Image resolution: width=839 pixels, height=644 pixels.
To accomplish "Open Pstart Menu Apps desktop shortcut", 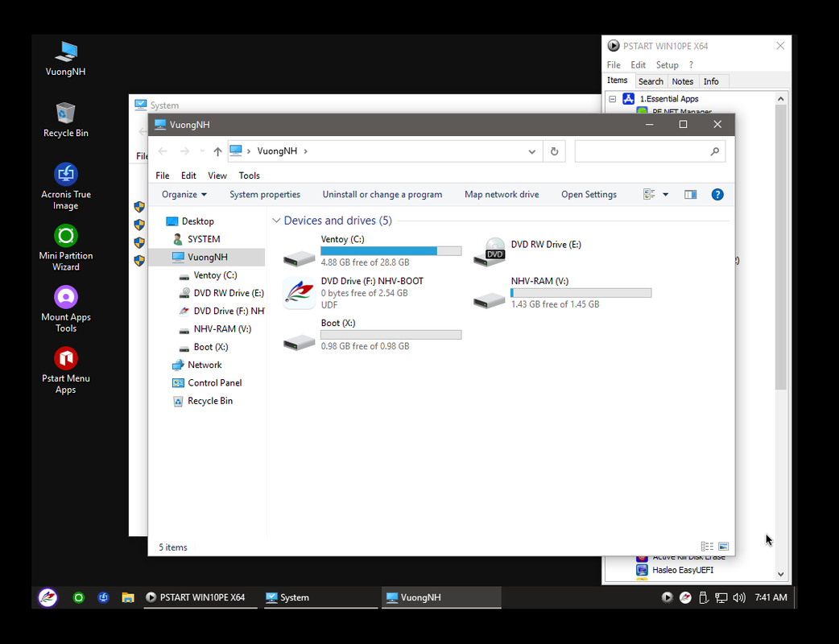I will click(x=66, y=370).
